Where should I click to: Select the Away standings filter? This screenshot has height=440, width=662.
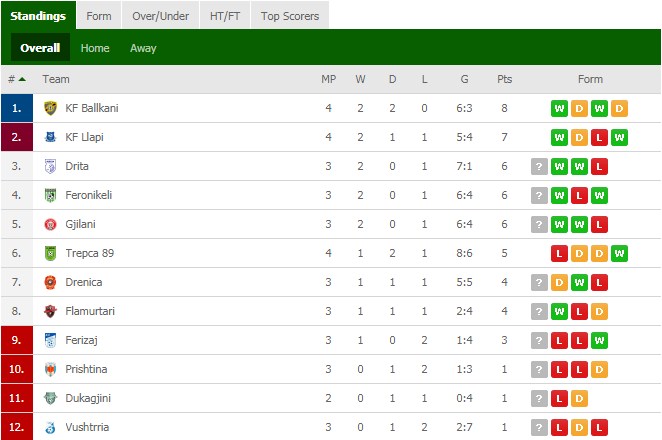pyautogui.click(x=143, y=48)
